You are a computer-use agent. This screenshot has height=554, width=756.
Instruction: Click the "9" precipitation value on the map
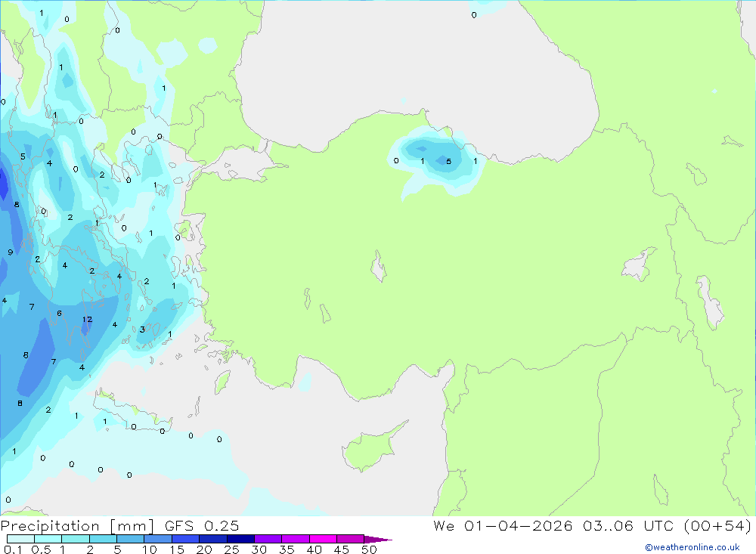(10, 252)
